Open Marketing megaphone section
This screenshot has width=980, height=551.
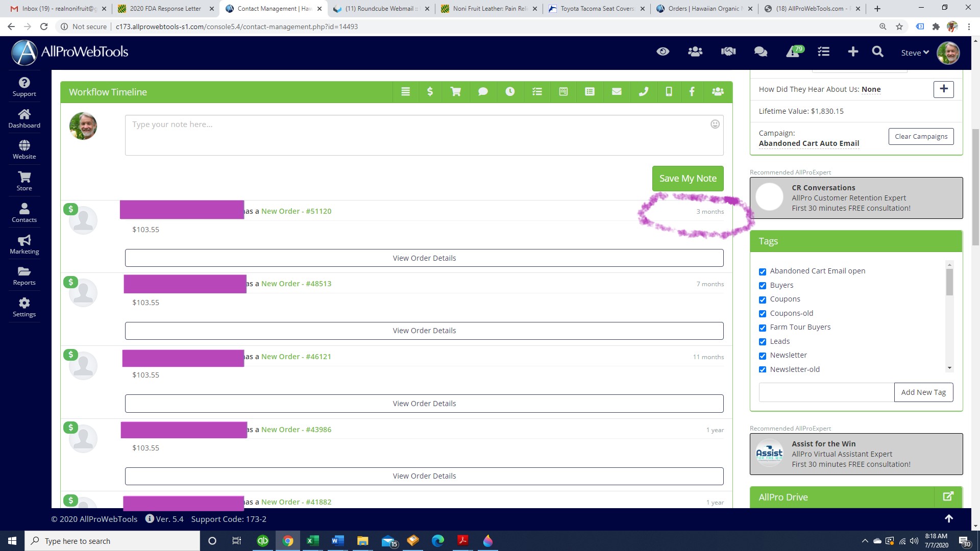pos(24,244)
